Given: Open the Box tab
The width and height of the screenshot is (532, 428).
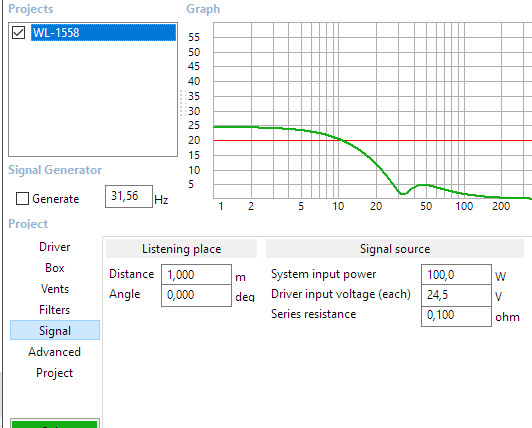Looking at the screenshot, I should (55, 268).
